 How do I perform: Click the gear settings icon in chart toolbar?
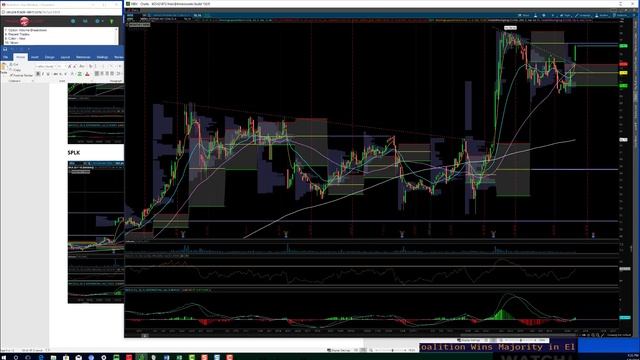pyautogui.click(x=544, y=16)
